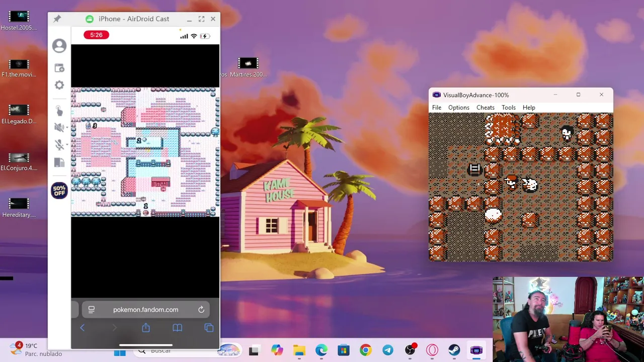Open the File menu in VisualBoyAdvance

click(437, 108)
